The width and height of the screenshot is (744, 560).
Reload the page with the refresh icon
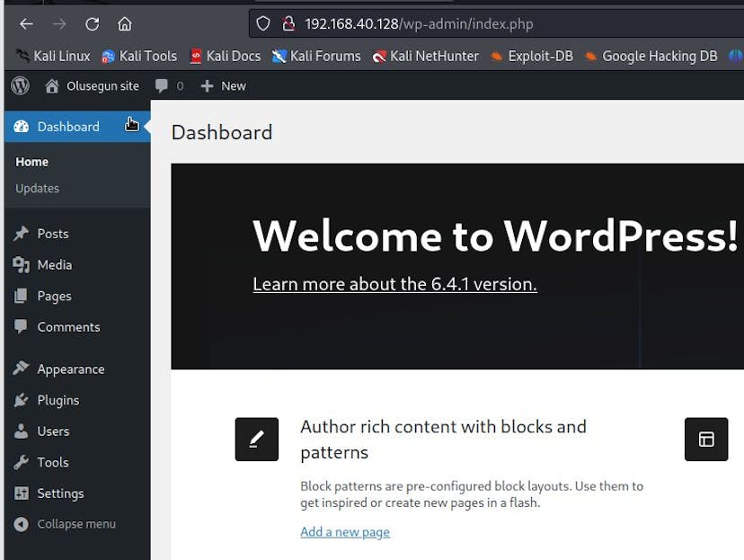click(x=92, y=24)
